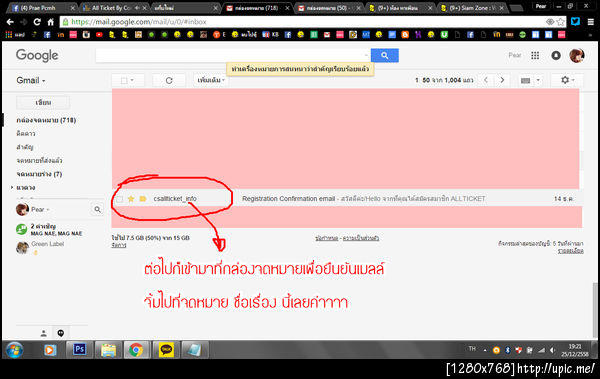This screenshot has height=379, width=600.
Task: Switch to chat contacts person icon
Action: 44,333
